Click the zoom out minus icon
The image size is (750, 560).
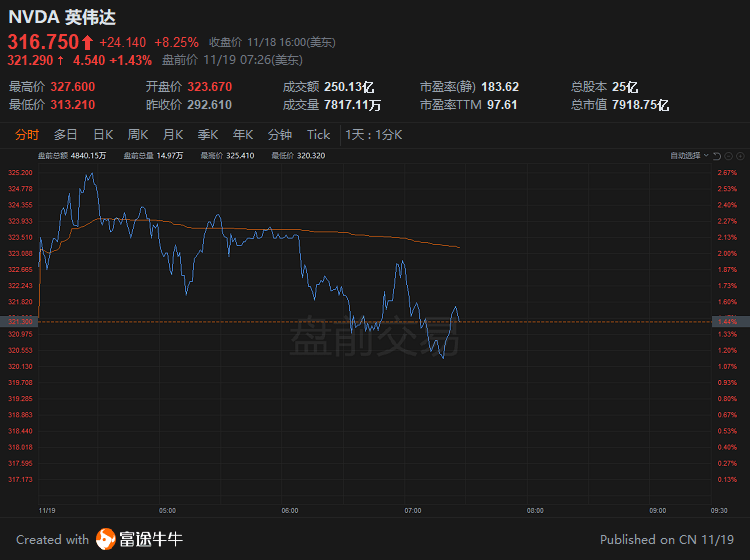tap(728, 156)
